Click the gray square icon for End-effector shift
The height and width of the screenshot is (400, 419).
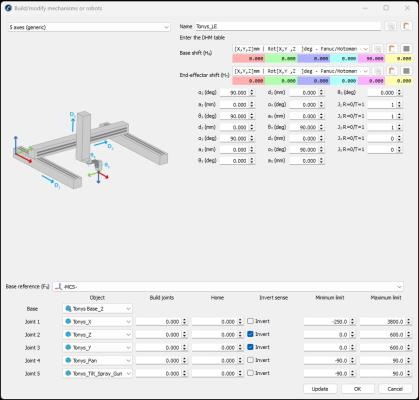point(406,71)
